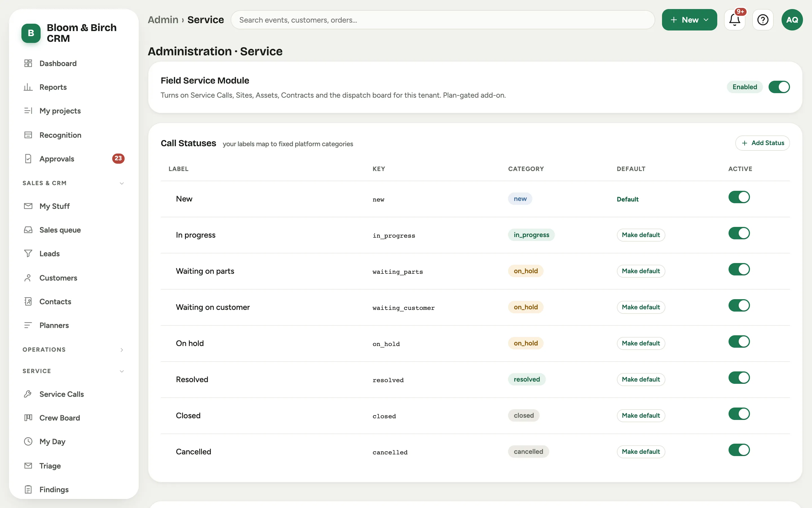Click the in_progress category tag
Screen dimensions: 812x508
coord(531,235)
